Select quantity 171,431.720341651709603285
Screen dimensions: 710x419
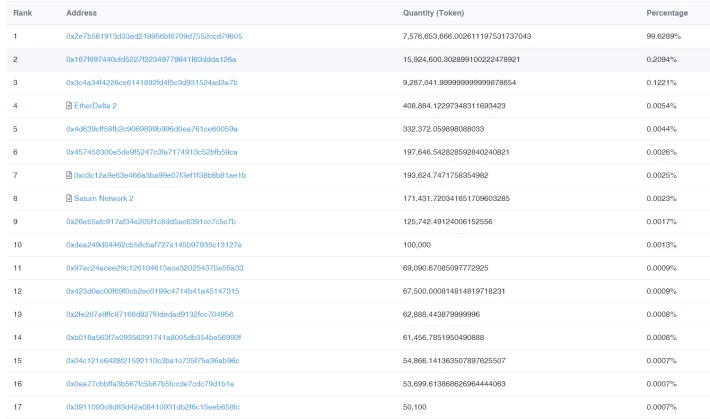[456, 198]
